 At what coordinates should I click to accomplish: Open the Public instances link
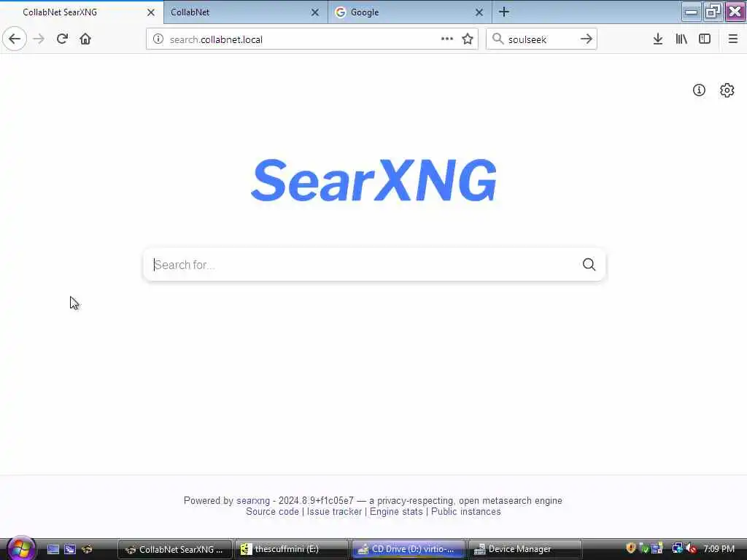(x=466, y=511)
